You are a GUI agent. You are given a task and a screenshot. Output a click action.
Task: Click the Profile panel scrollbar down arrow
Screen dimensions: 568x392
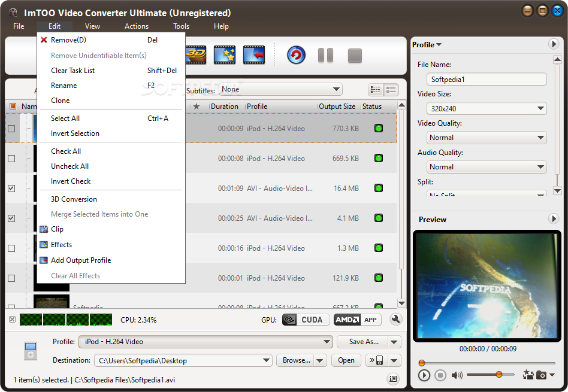click(557, 191)
